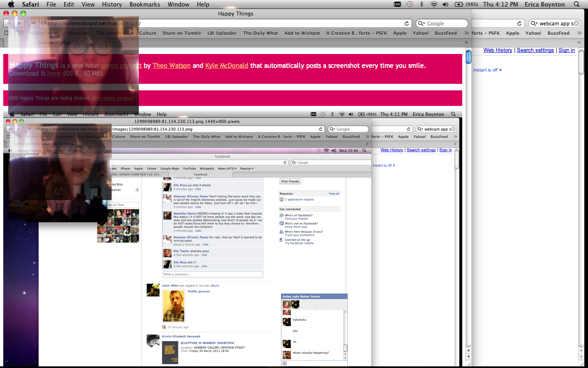
Task: Focus the Google search field
Action: click(x=442, y=23)
